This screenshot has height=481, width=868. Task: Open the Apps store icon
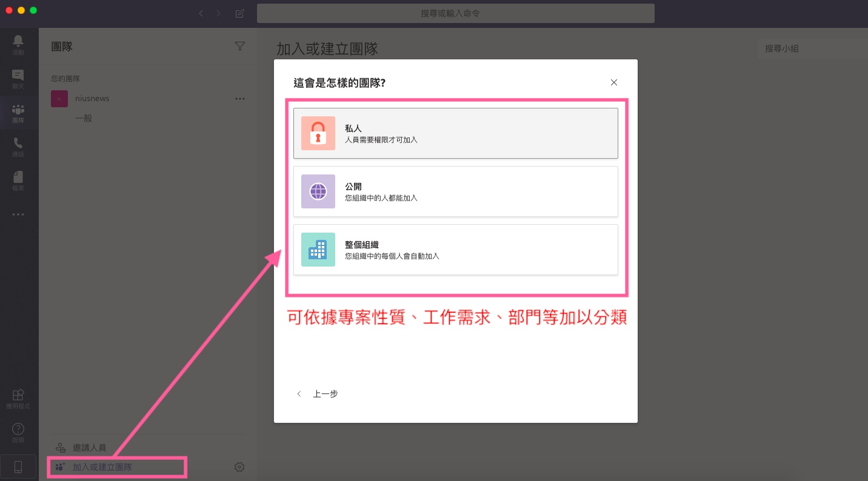[18, 397]
